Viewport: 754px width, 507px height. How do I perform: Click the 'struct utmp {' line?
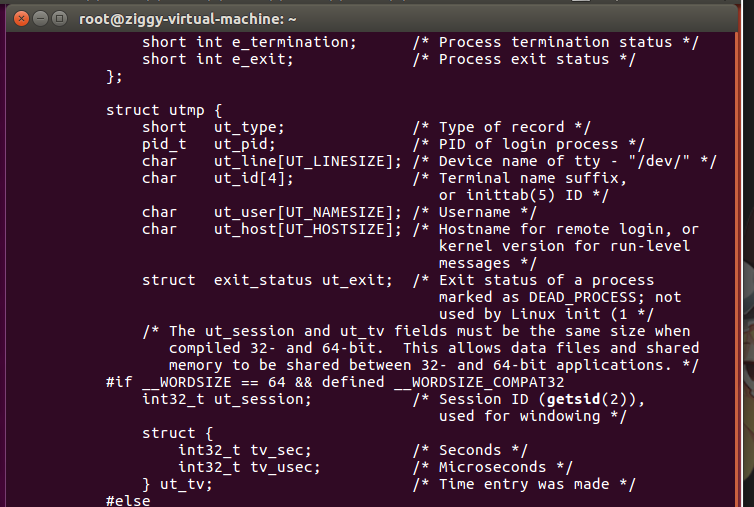pyautogui.click(x=164, y=111)
